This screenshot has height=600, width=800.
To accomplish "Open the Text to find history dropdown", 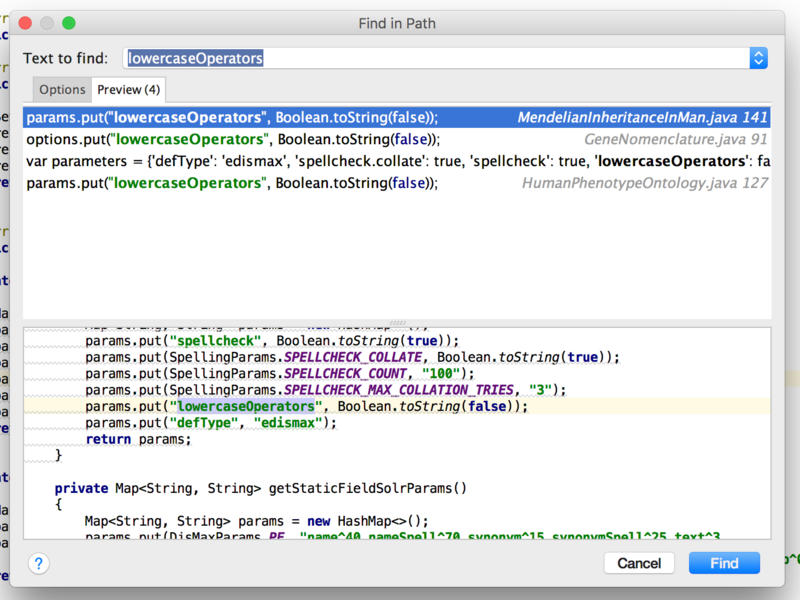I will pos(758,58).
